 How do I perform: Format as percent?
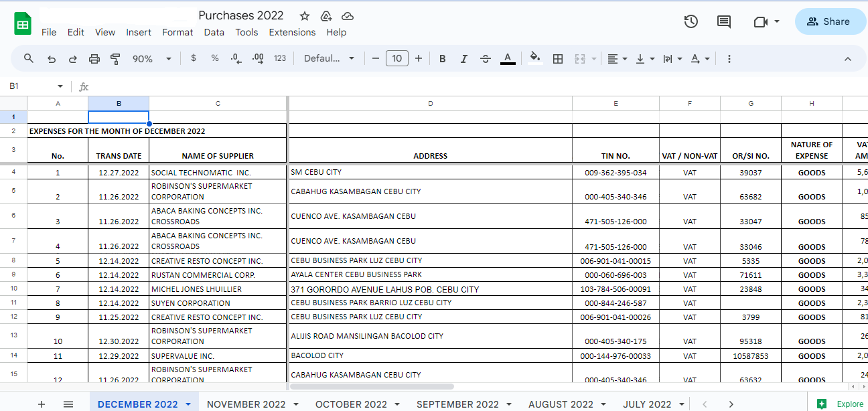(215, 58)
